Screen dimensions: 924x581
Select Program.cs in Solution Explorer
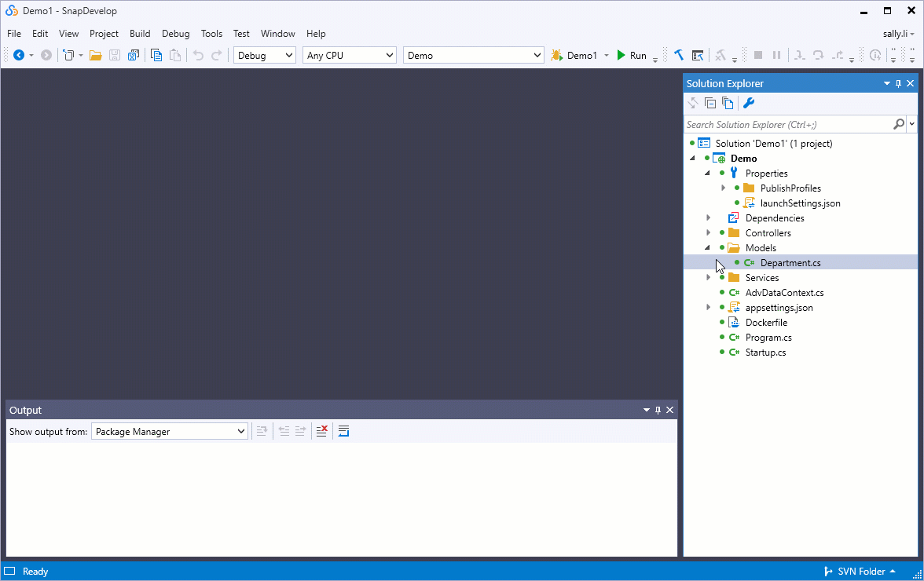(x=768, y=338)
